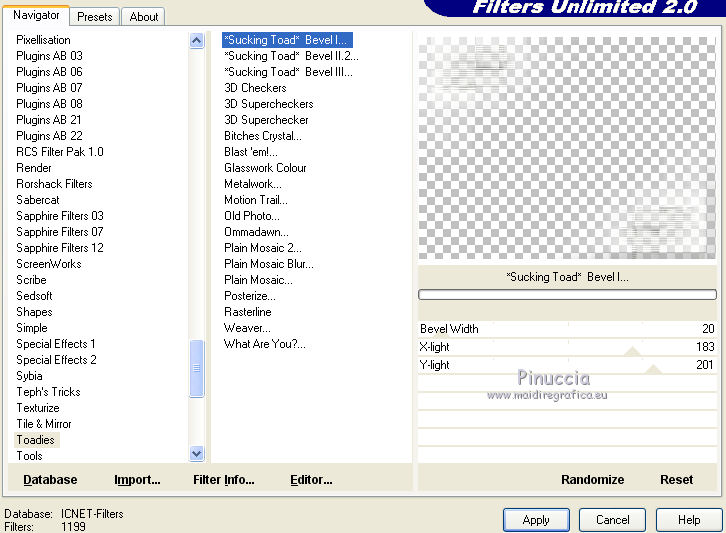Select Metalwork... filter
Image resolution: width=726 pixels, height=533 pixels.
[x=253, y=184]
